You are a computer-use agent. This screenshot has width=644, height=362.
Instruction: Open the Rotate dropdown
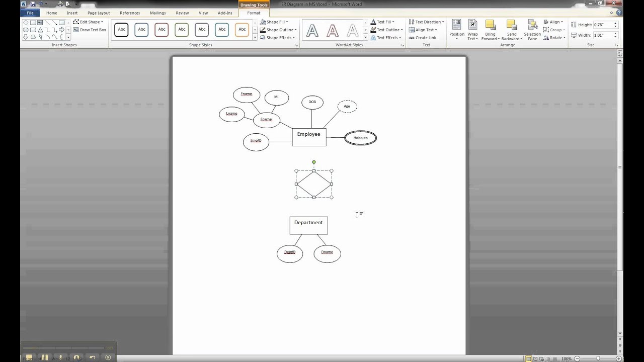tap(553, 38)
